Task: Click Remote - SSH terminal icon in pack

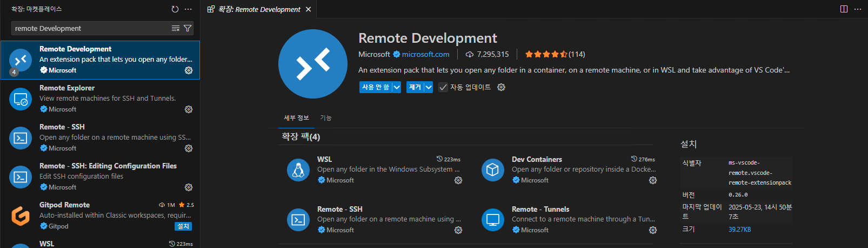Action: point(298,220)
